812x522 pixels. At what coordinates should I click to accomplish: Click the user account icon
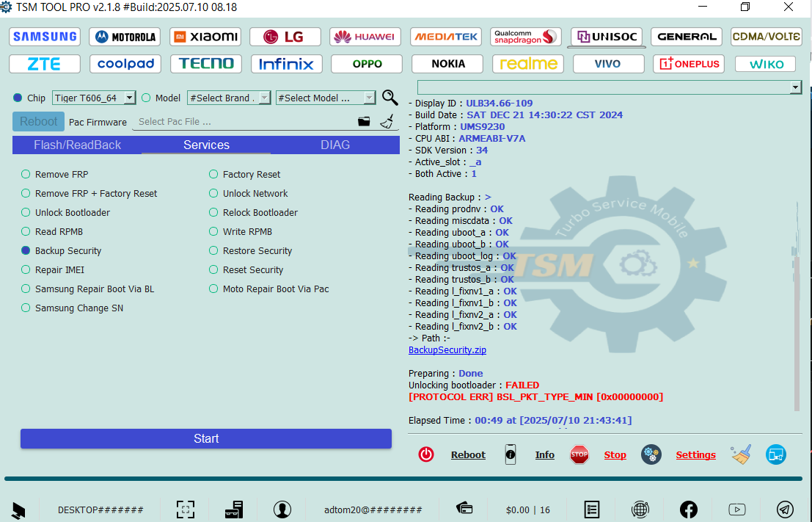tap(282, 510)
